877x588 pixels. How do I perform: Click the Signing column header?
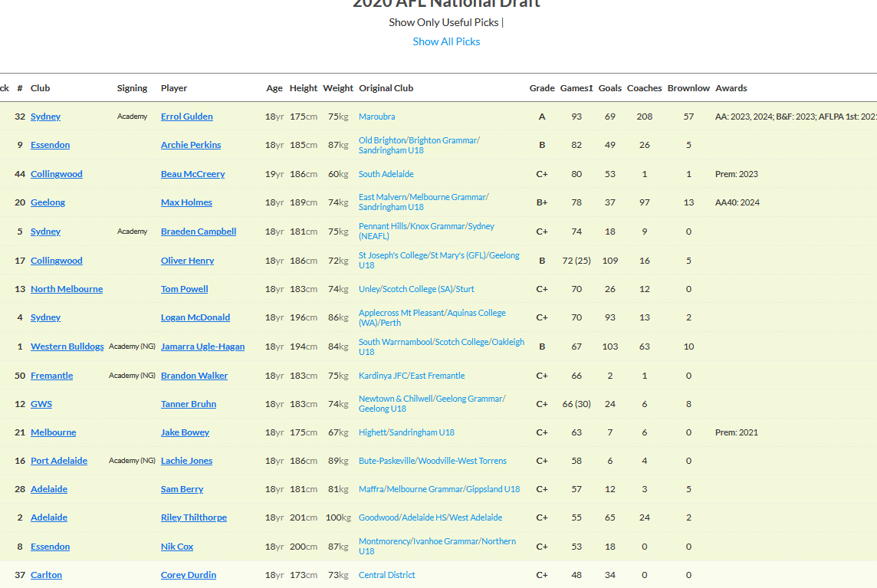(132, 88)
